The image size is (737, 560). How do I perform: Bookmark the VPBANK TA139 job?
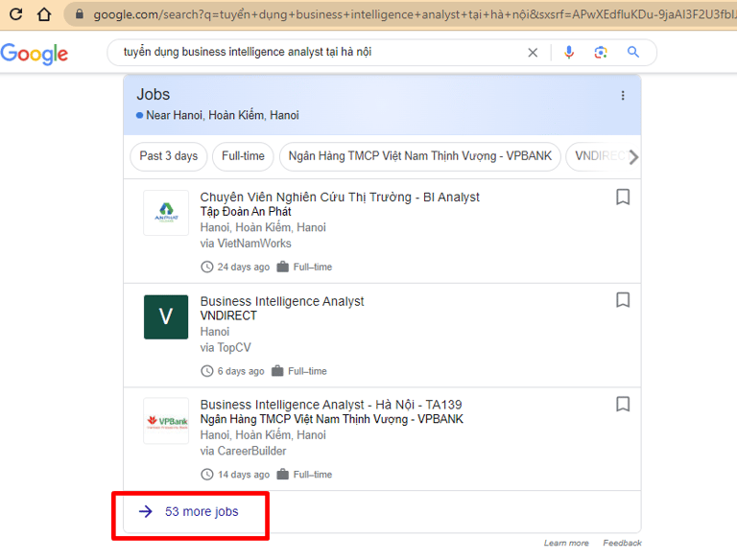pos(623,404)
